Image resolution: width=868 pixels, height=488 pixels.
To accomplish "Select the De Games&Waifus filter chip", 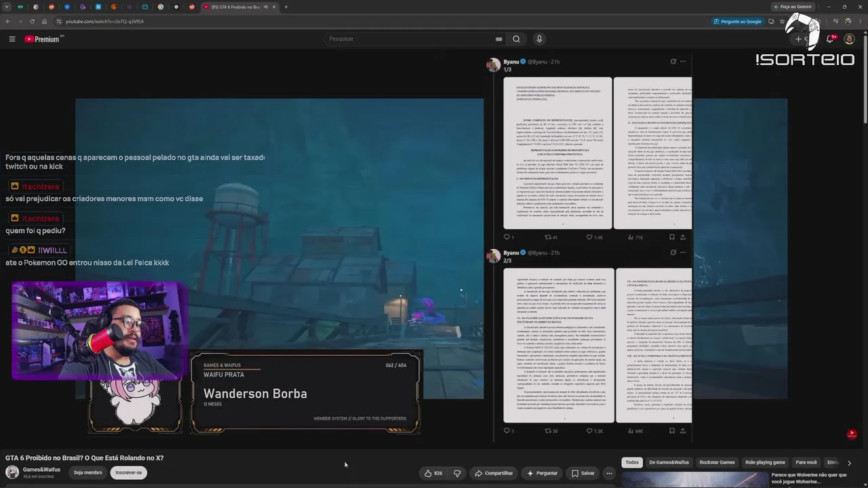I will pyautogui.click(x=669, y=463).
